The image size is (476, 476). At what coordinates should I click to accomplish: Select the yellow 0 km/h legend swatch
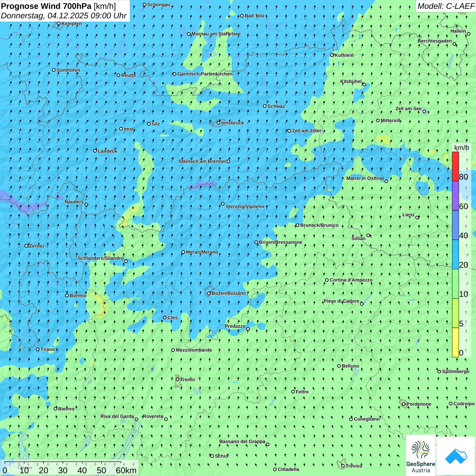click(455, 342)
